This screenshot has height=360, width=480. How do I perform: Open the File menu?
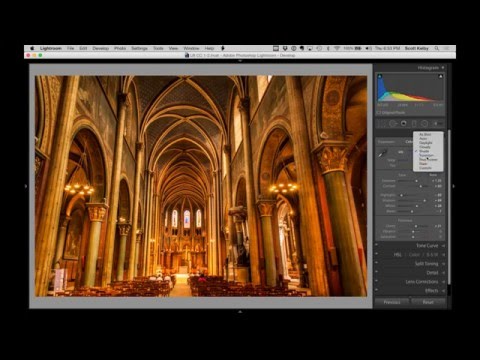point(70,48)
